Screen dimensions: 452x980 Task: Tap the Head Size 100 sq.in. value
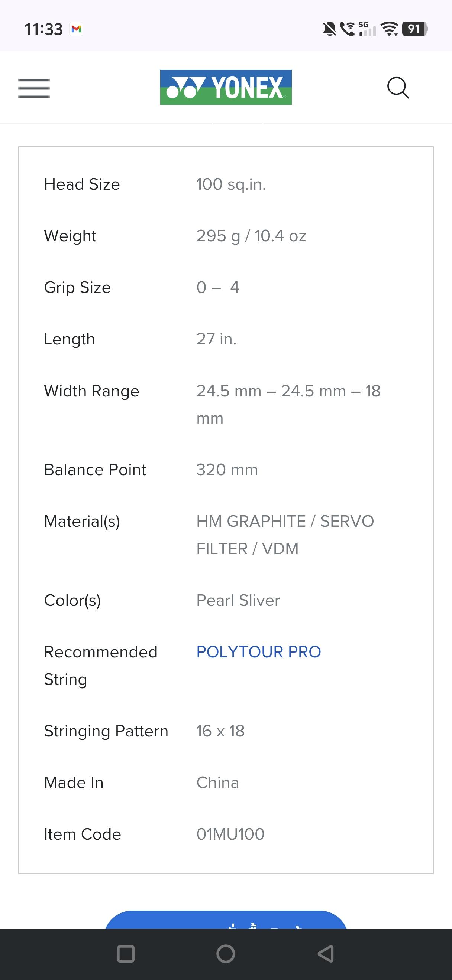pyautogui.click(x=231, y=184)
